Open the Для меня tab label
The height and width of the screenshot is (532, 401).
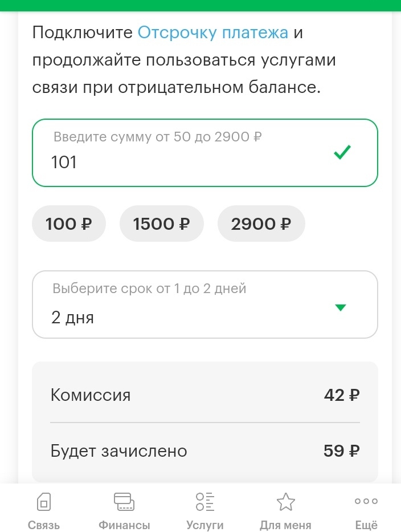point(285,525)
